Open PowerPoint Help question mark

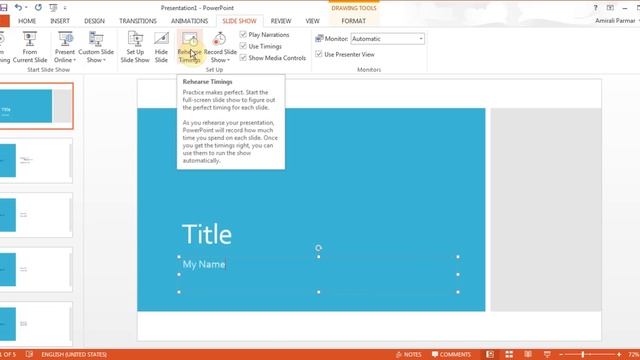point(596,8)
